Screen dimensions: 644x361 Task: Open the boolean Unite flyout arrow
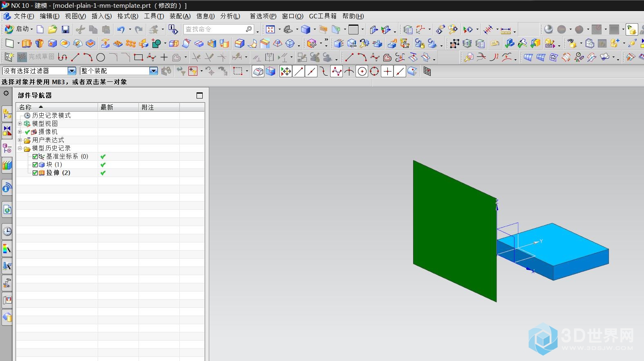click(165, 43)
